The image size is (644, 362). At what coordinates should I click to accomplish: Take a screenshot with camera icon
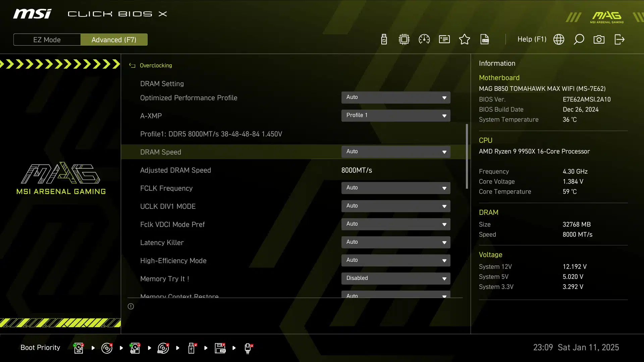point(599,40)
